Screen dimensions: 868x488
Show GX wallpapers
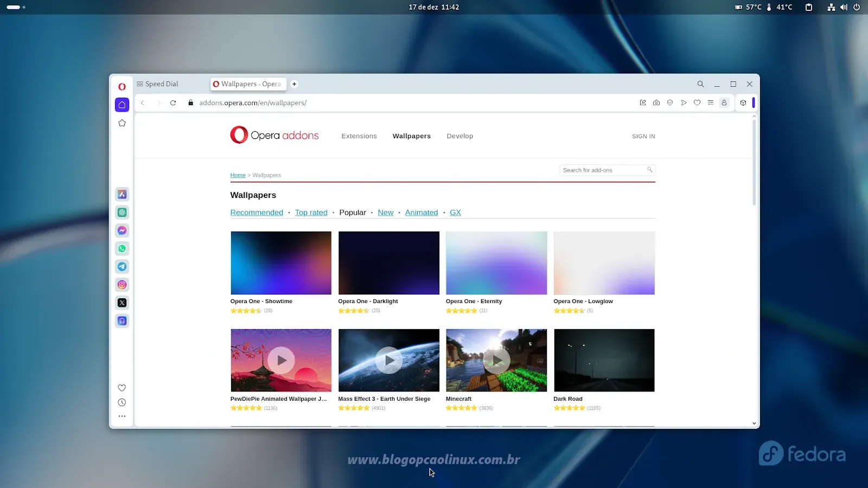pos(456,213)
